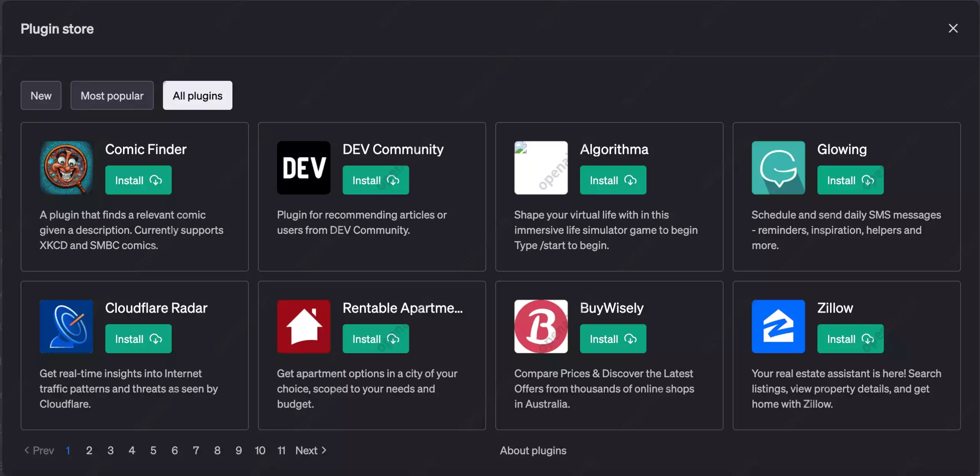Click the Comic Finder title
Screen dimensions: 980x476
coord(146,149)
